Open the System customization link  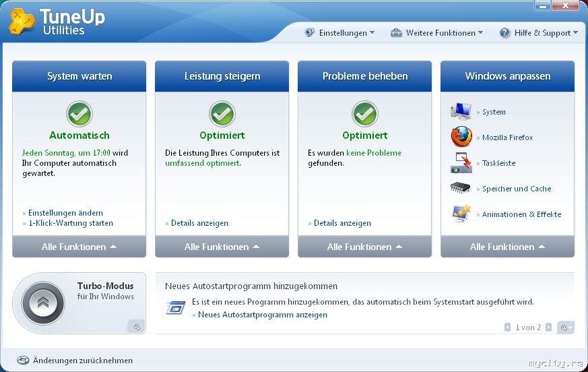(494, 112)
